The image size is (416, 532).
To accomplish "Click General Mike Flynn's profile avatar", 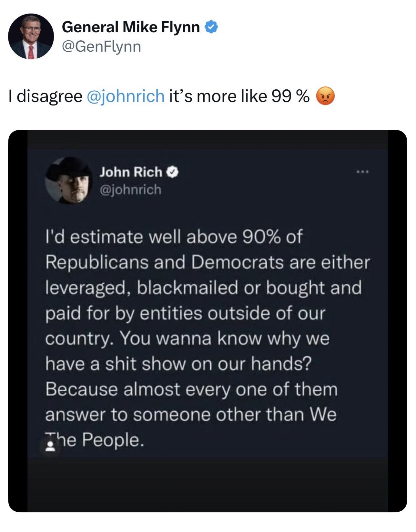I will coord(31,36).
